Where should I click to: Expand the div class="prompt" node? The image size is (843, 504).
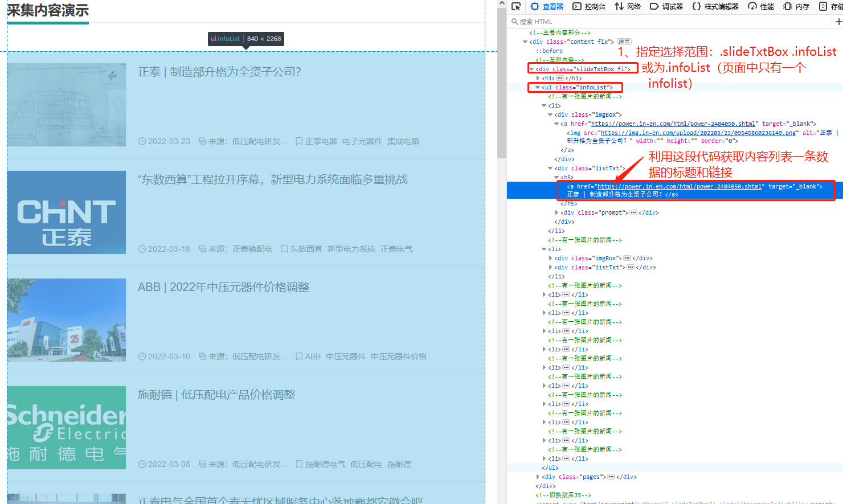point(556,212)
